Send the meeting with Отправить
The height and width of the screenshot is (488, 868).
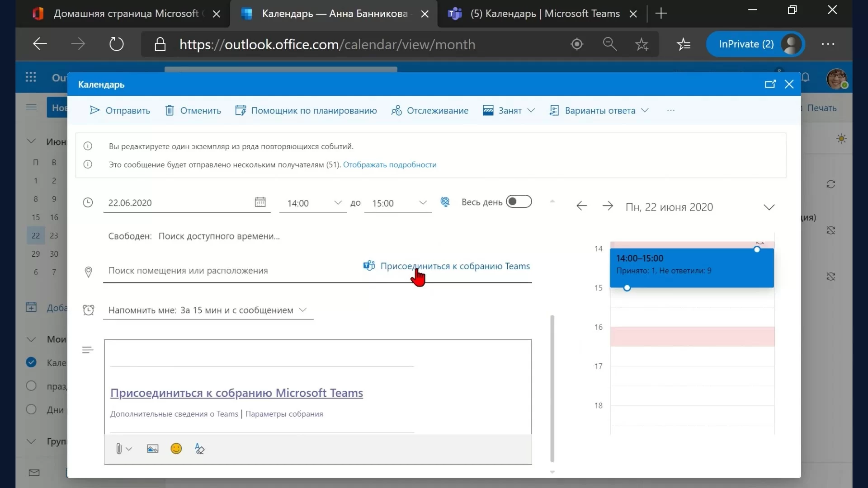(x=120, y=111)
